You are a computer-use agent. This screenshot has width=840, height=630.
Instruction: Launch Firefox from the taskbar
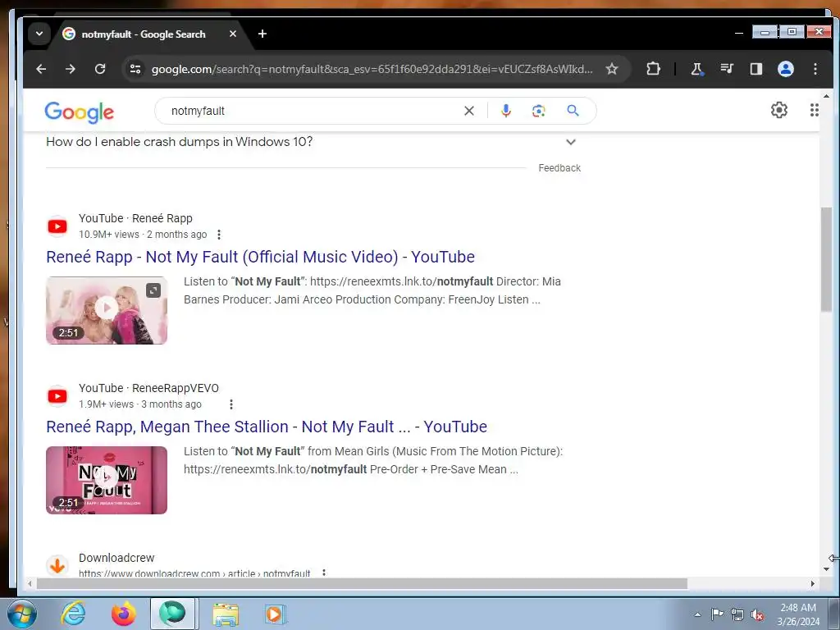[123, 614]
